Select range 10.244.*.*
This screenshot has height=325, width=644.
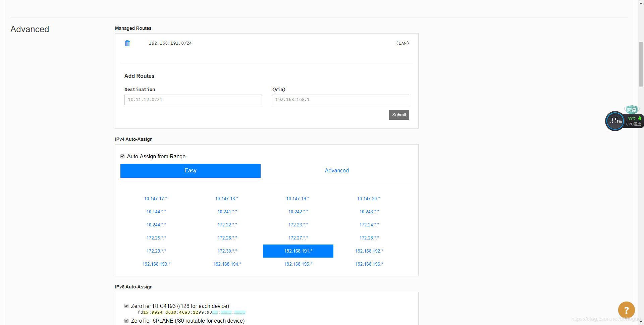[156, 225]
